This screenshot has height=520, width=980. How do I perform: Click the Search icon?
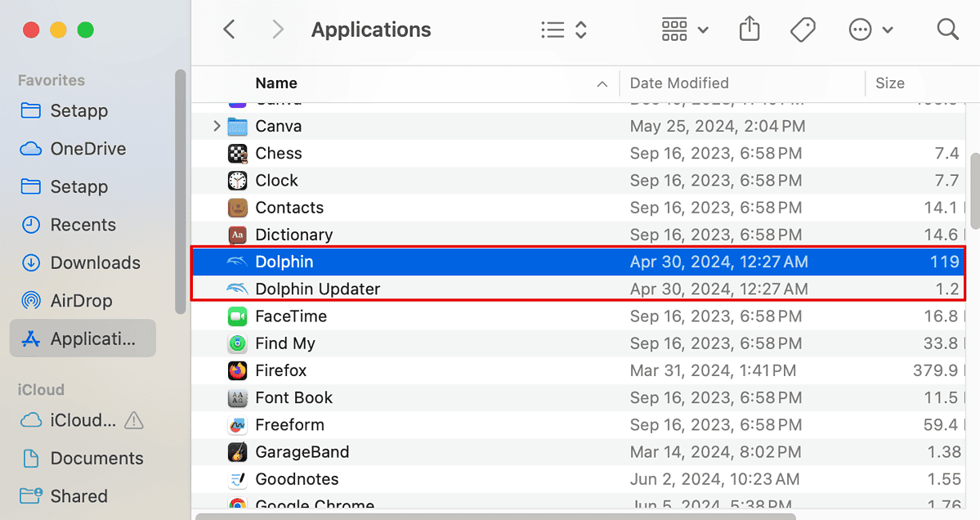click(x=947, y=29)
